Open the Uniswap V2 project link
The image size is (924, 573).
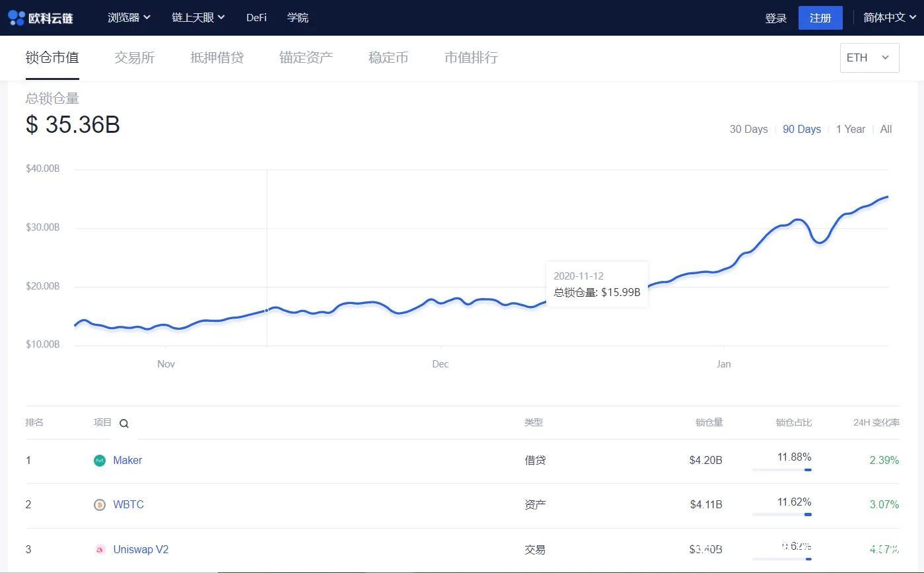pyautogui.click(x=141, y=549)
